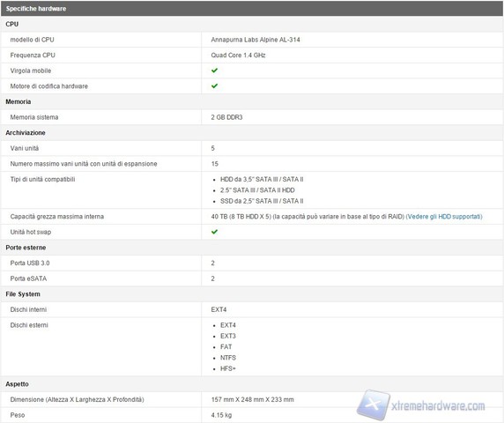Click the Virgola mobile green checkmark
The image size is (504, 423).
click(214, 70)
